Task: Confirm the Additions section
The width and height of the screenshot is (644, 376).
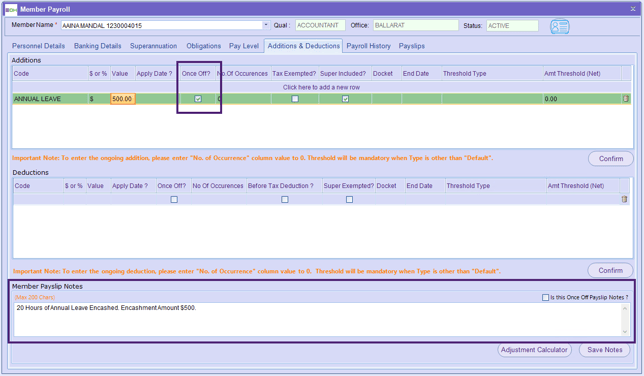Action: [611, 159]
